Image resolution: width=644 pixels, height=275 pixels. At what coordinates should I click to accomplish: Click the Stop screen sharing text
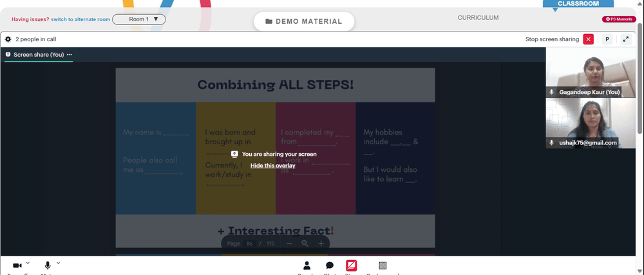(552, 39)
